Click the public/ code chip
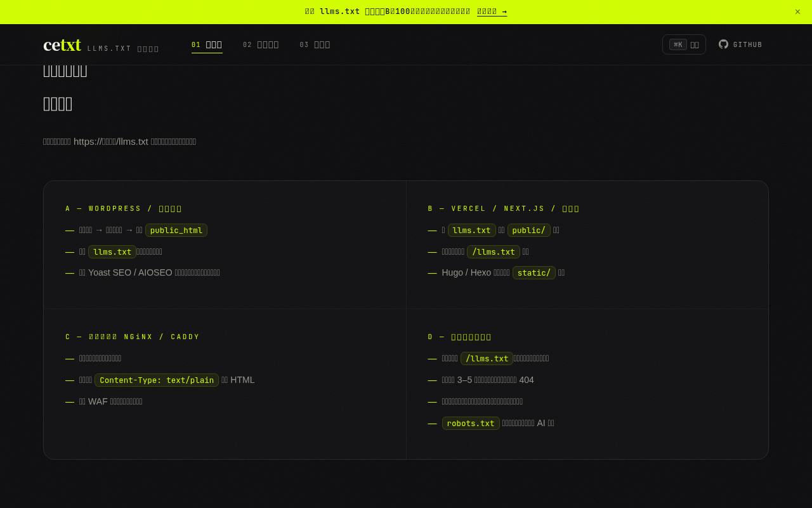Image resolution: width=812 pixels, height=508 pixels. click(x=528, y=230)
